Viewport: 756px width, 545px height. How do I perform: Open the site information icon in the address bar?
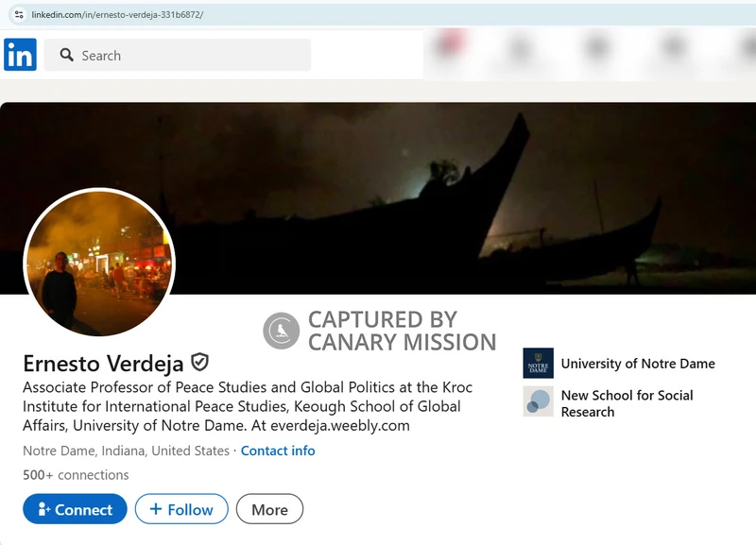(x=19, y=14)
